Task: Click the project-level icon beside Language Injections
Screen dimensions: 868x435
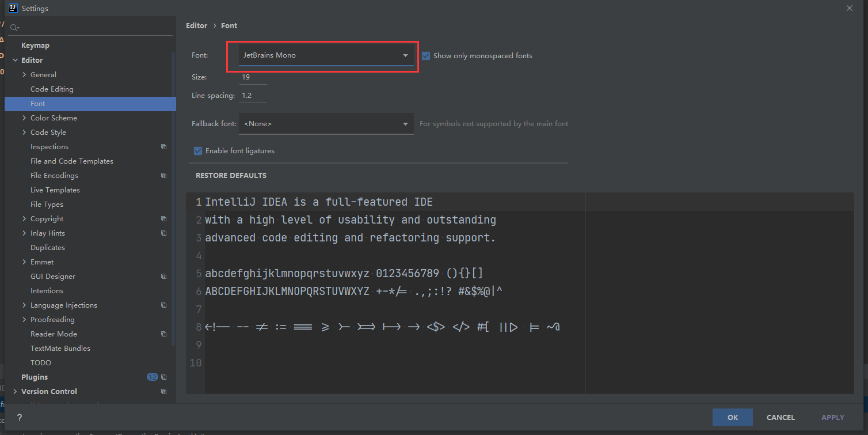Action: 164,305
